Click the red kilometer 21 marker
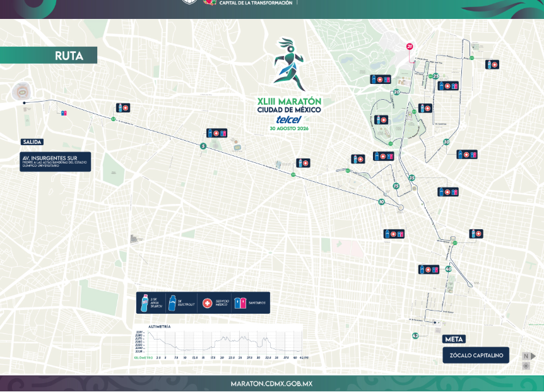This screenshot has height=392, width=544. tap(410, 47)
